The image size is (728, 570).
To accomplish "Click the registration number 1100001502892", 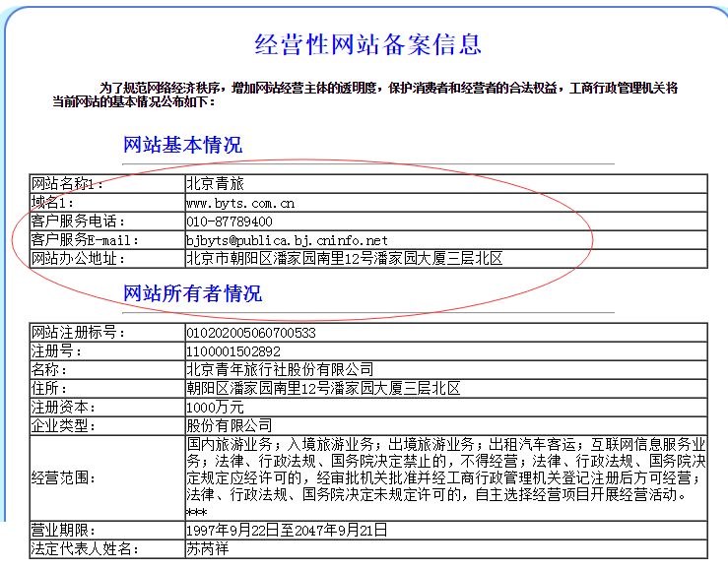I will coord(233,351).
